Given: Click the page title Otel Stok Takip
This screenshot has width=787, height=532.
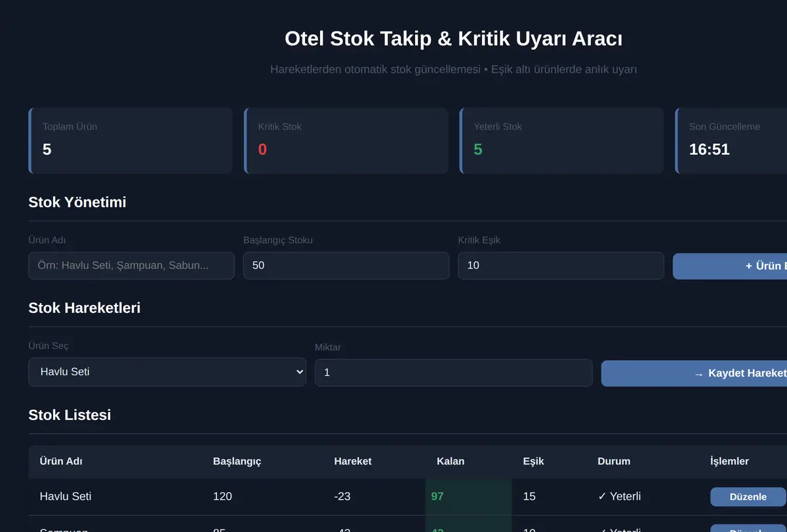Looking at the screenshot, I should tap(454, 39).
